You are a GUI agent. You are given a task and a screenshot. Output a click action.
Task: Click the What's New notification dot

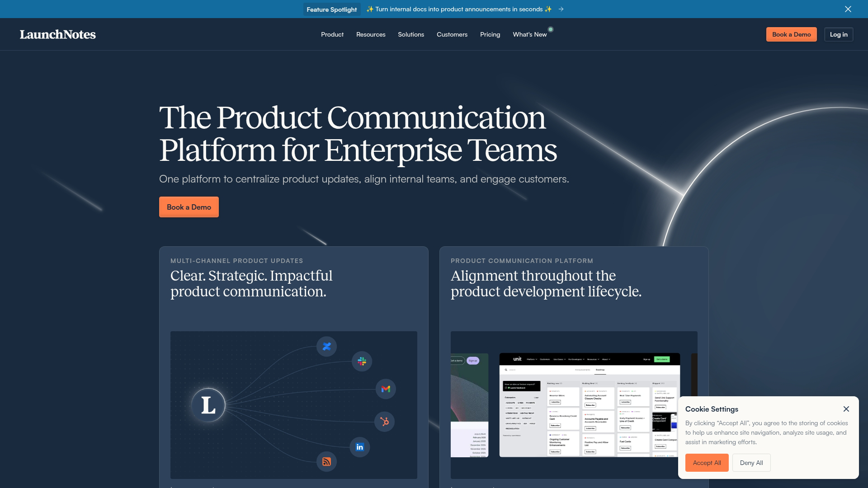pyautogui.click(x=551, y=29)
